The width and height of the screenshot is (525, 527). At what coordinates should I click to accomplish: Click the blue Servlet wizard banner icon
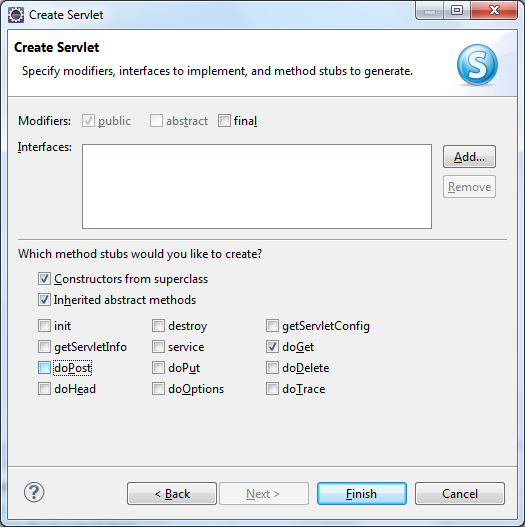[x=477, y=65]
